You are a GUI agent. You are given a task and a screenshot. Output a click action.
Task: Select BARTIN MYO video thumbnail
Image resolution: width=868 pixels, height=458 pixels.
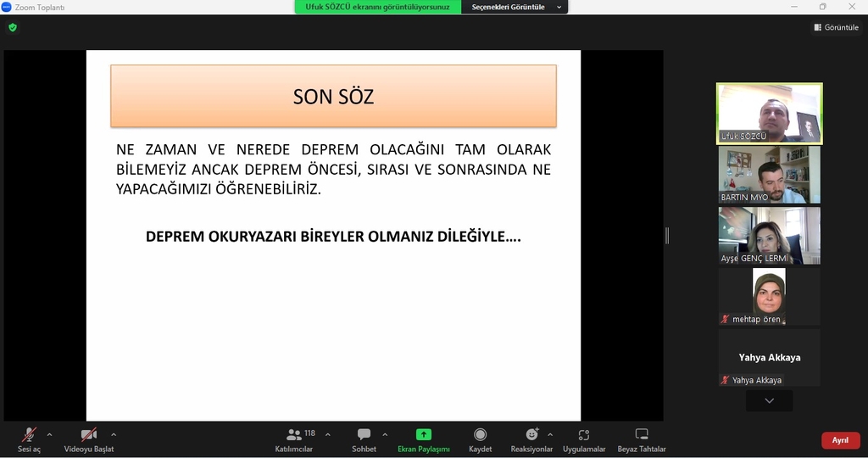coord(770,175)
